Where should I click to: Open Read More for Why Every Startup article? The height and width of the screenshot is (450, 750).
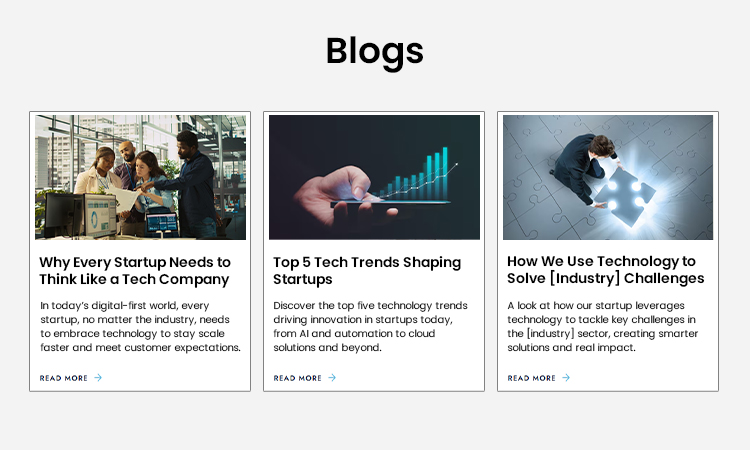(x=64, y=378)
